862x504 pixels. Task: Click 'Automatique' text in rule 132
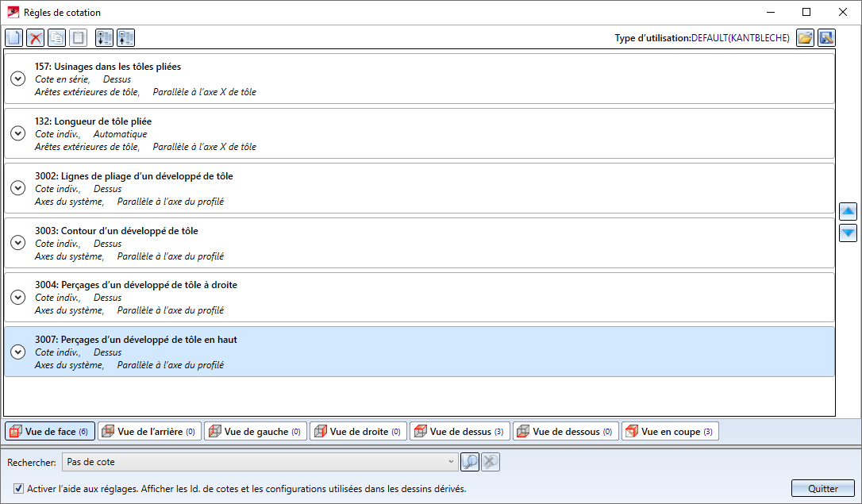click(120, 134)
